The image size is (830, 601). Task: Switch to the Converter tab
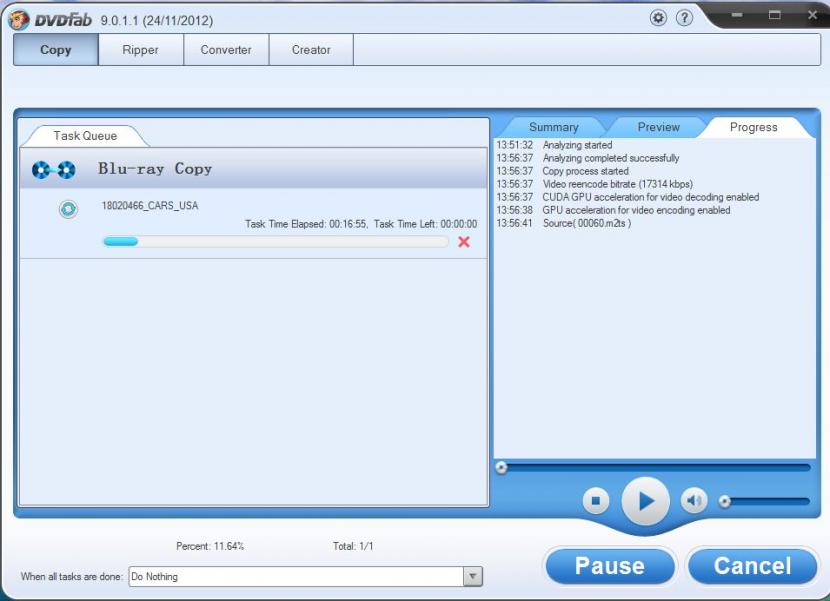point(226,50)
